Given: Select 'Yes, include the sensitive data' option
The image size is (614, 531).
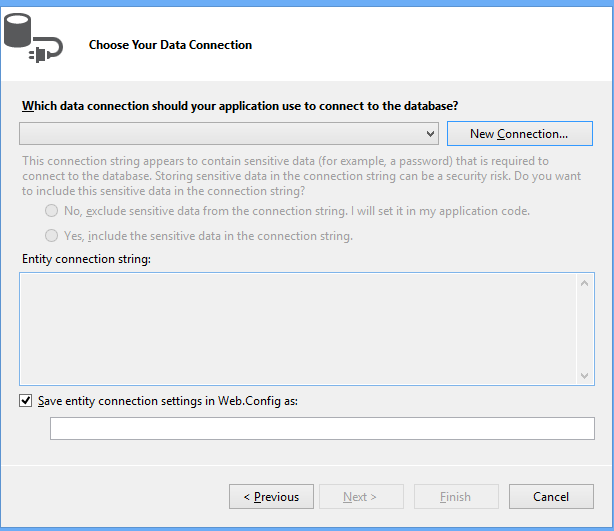Looking at the screenshot, I should [x=52, y=236].
